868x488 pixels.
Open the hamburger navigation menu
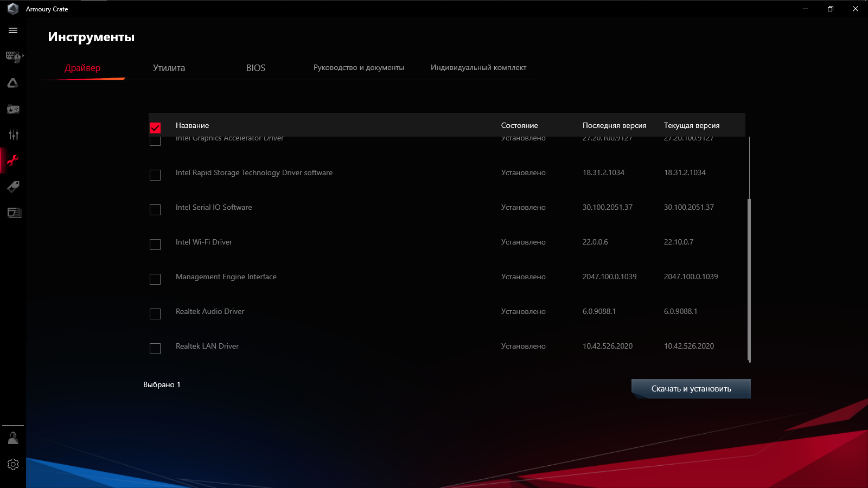[x=13, y=31]
